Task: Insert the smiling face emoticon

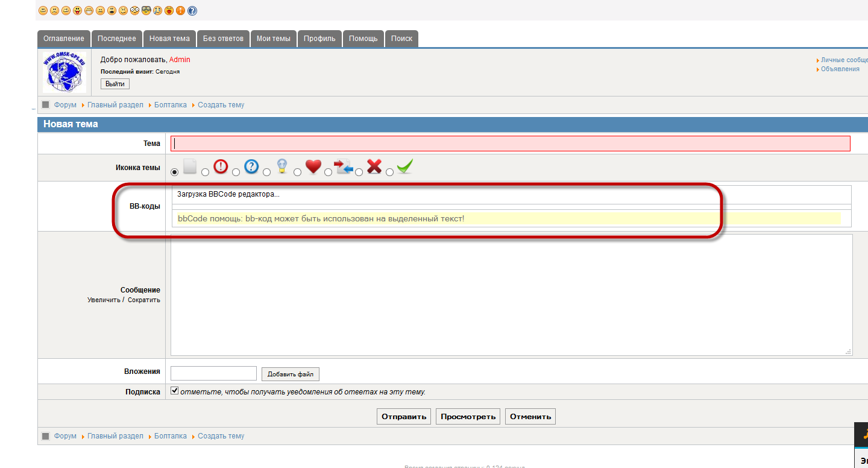Action: point(43,11)
